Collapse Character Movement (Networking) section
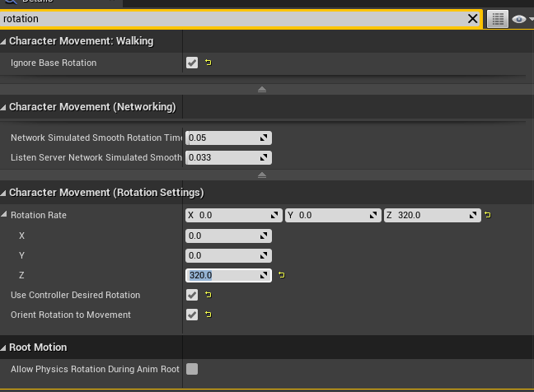534x392 pixels. [x=4, y=107]
